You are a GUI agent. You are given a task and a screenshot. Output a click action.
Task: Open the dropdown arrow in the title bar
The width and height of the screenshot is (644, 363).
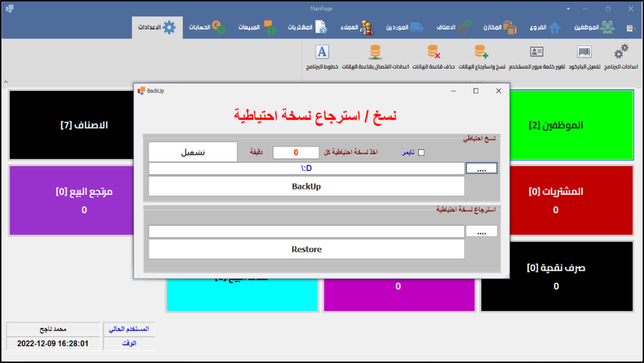click(x=568, y=9)
